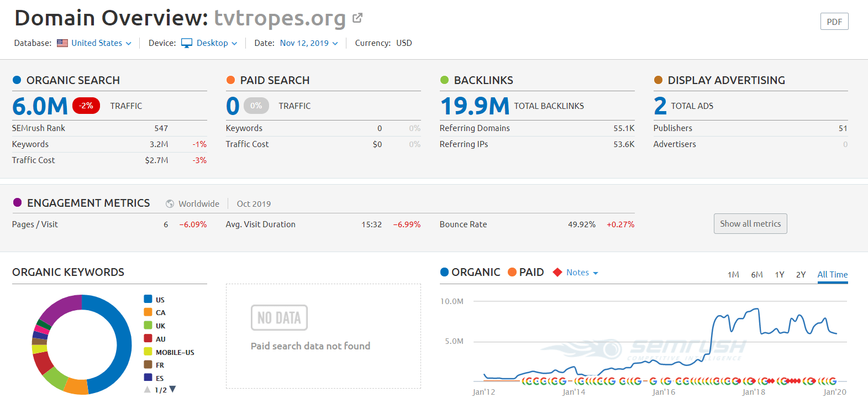The height and width of the screenshot is (408, 868).
Task: Select the 6M time range tab
Action: 757,275
